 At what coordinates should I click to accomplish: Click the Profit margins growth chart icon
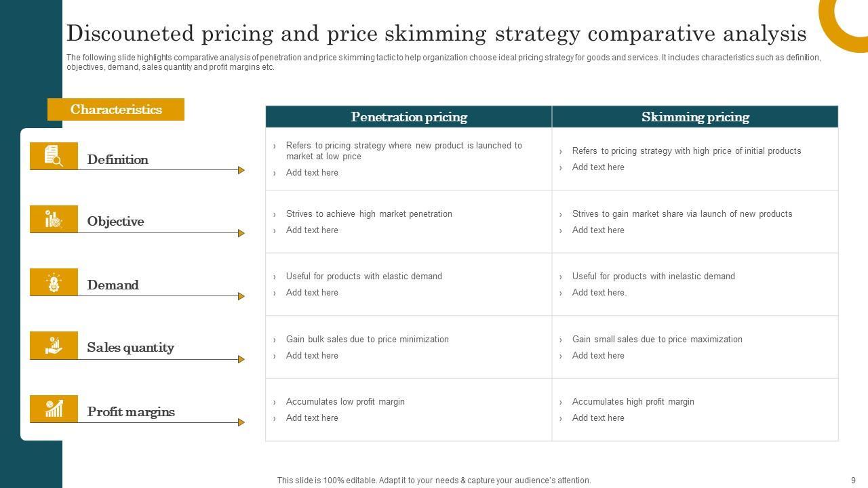[x=54, y=409]
